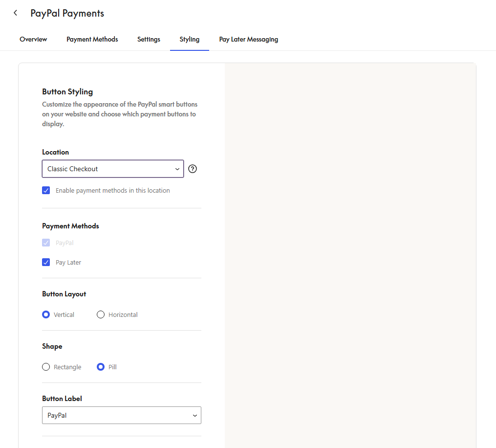Toggle Enable payment methods in this location
The image size is (496, 448).
point(46,190)
